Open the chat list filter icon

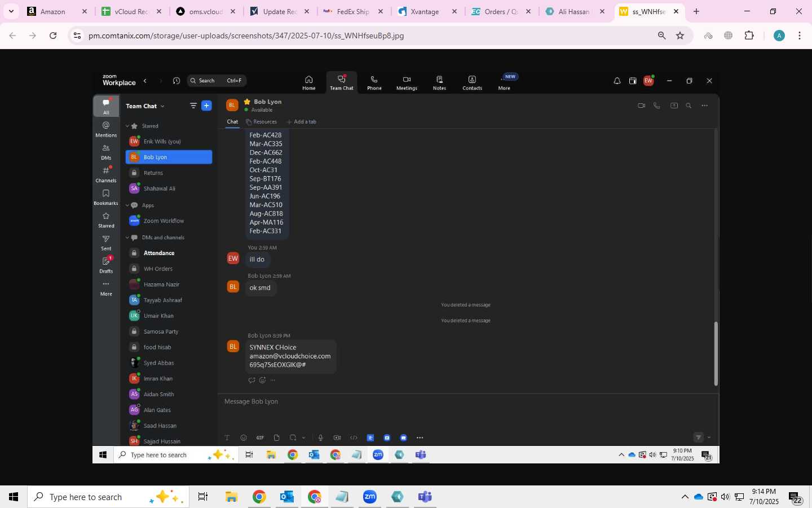pyautogui.click(x=193, y=106)
